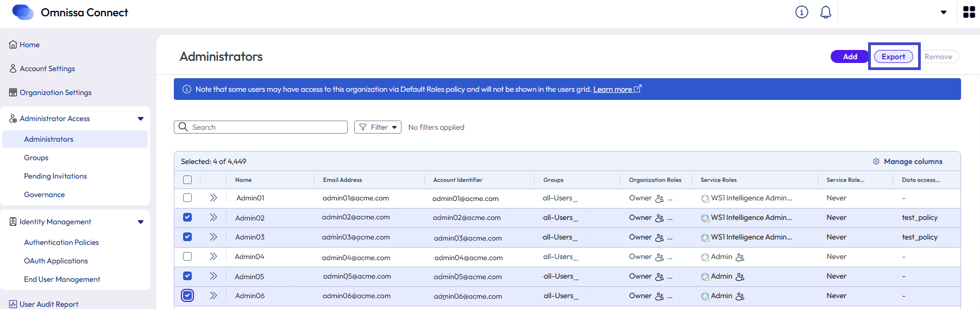Click the User Audit Report chart icon
Viewport: 980px width, 309px height.
coord(13,304)
